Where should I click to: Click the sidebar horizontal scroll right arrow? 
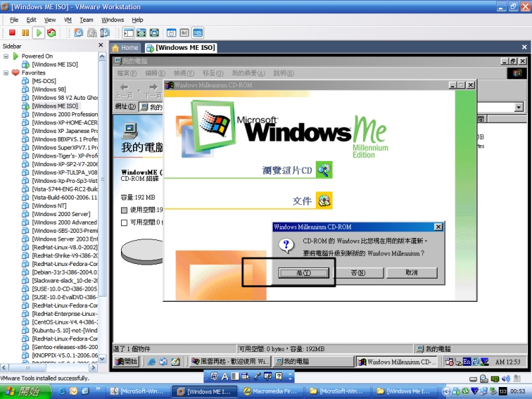click(93, 368)
